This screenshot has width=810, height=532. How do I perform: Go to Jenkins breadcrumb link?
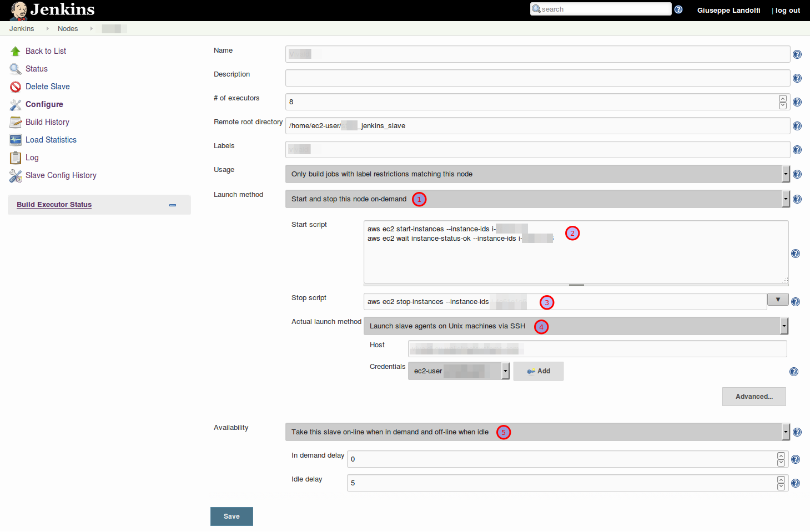[x=22, y=28]
